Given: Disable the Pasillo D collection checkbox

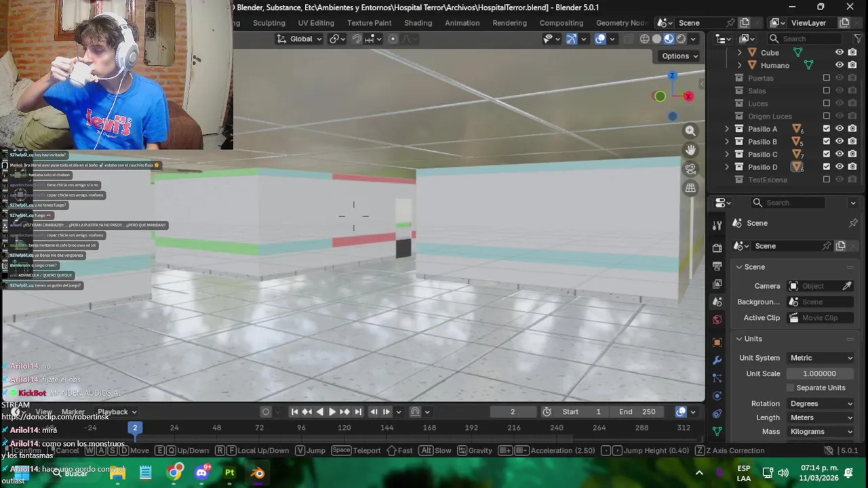Looking at the screenshot, I should pos(826,167).
